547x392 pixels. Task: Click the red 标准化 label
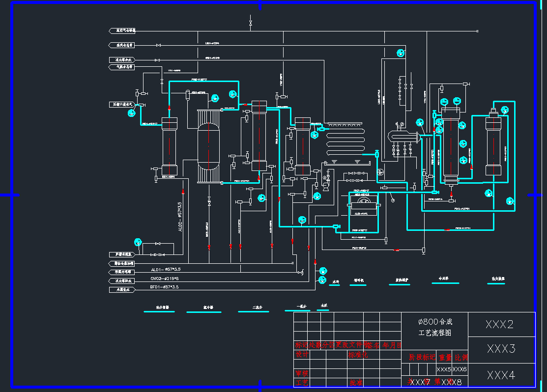point(358,355)
